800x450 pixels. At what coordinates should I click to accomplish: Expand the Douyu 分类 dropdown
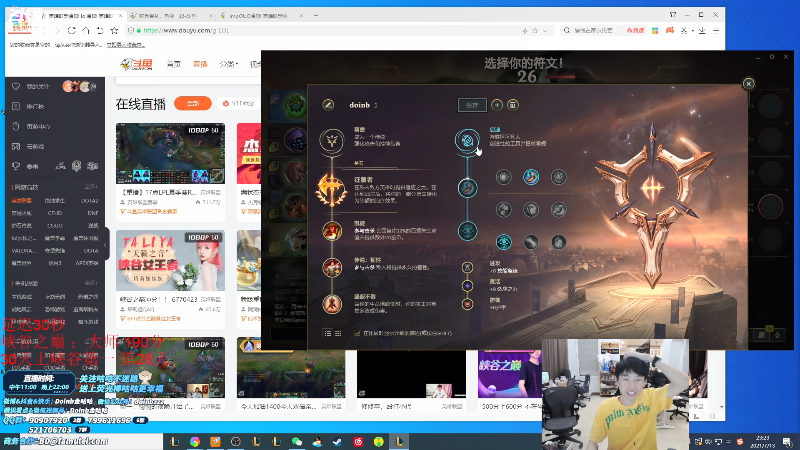[x=229, y=64]
